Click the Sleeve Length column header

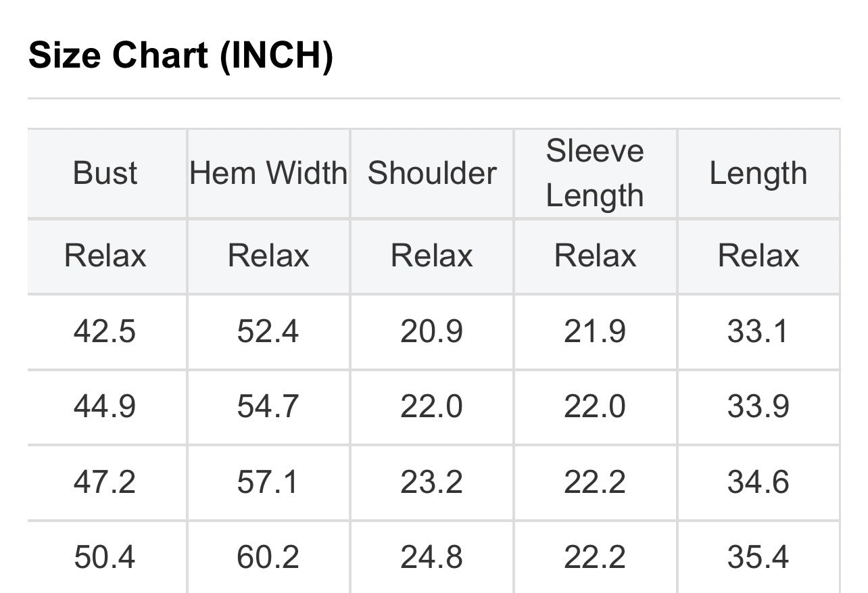point(595,173)
